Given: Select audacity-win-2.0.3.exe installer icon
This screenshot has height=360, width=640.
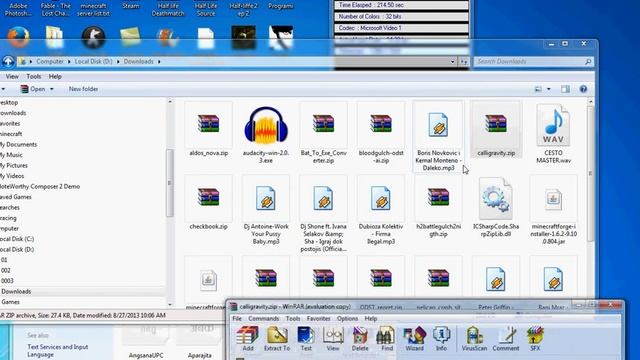Looking at the screenshot, I should click(266, 134).
